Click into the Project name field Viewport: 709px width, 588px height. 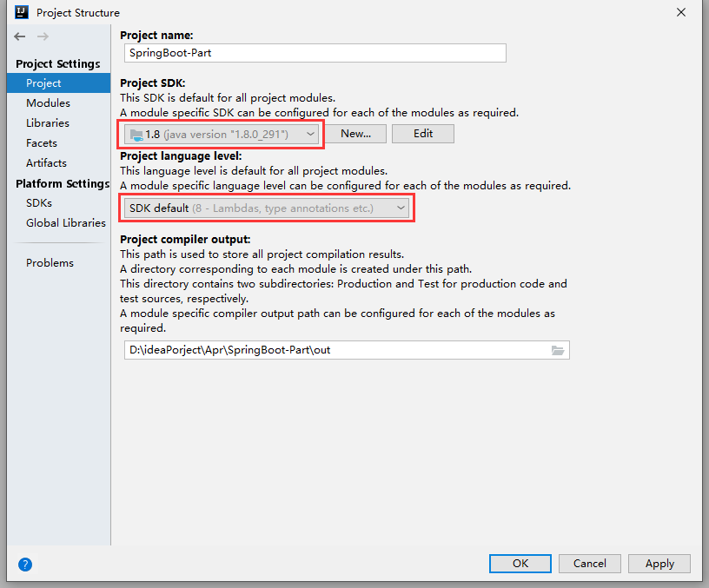click(315, 53)
